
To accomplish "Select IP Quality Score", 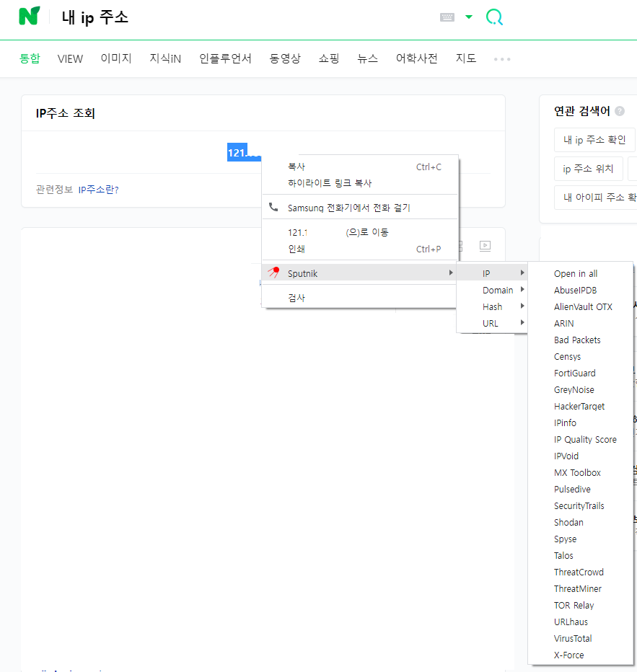I will pyautogui.click(x=581, y=440).
